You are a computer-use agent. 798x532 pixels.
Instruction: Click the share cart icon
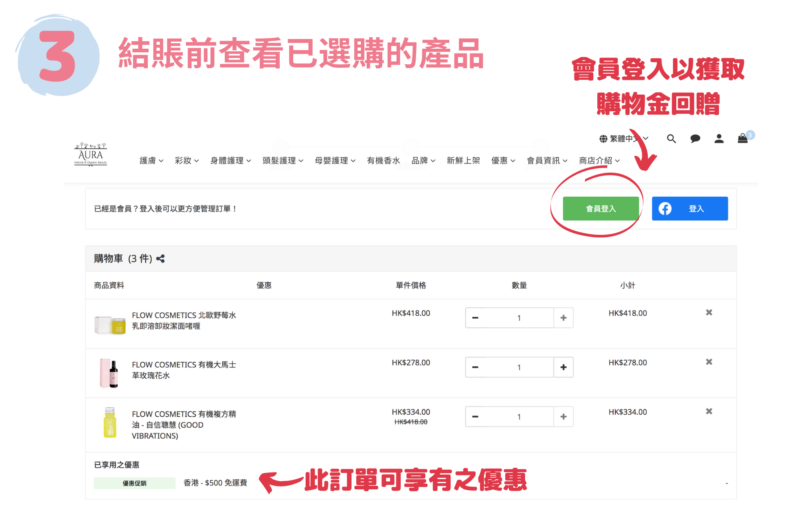tap(160, 259)
